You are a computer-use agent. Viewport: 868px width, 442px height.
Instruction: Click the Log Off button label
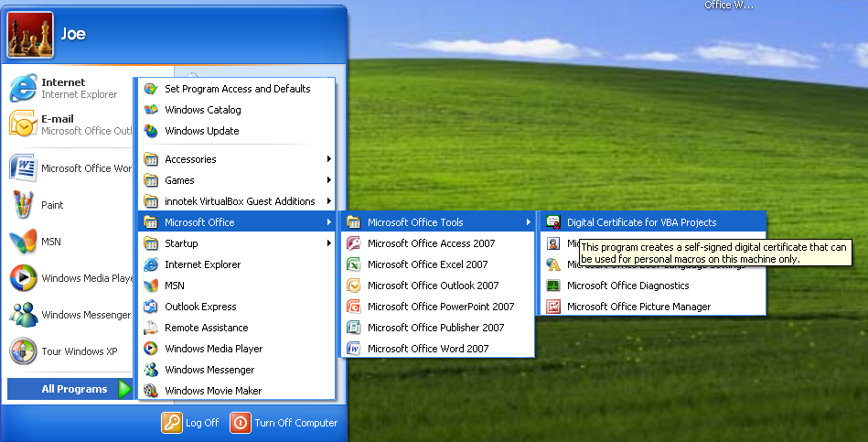pyautogui.click(x=202, y=423)
